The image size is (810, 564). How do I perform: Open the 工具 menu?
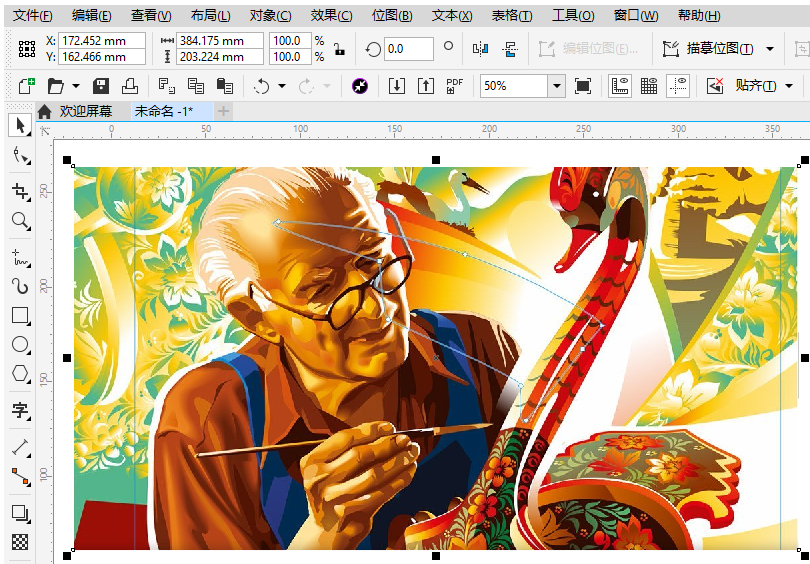tap(573, 16)
